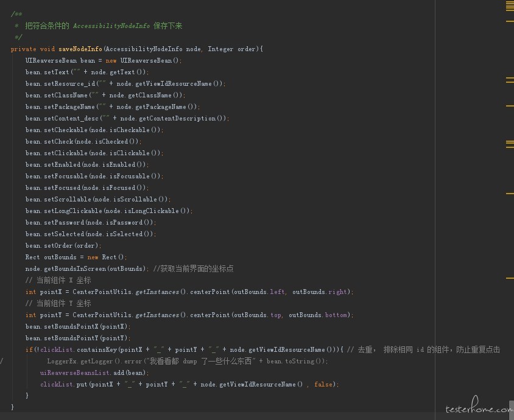Click the bean.setBoundsPointX(pointX) line
This screenshot has width=514, height=420.
78,327
